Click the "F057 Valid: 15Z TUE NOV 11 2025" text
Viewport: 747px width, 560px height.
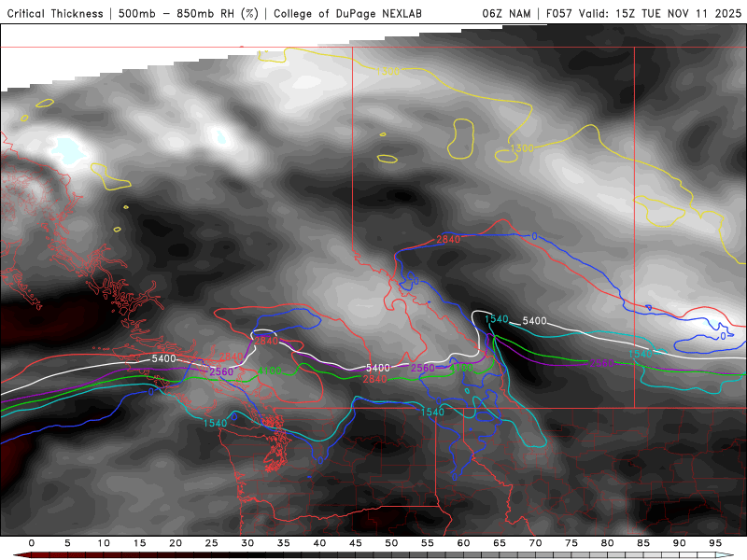(643, 14)
